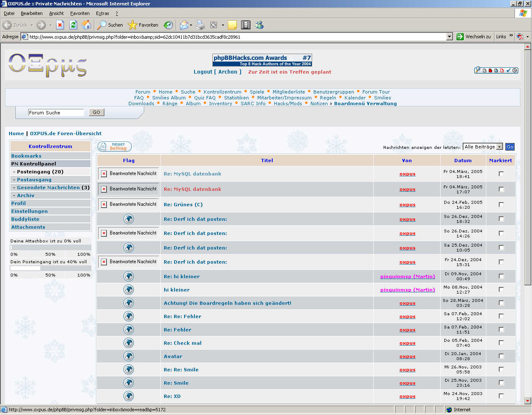Click globe icon beside 'hi kleiner' message
The height and width of the screenshot is (415, 532).
128,290
